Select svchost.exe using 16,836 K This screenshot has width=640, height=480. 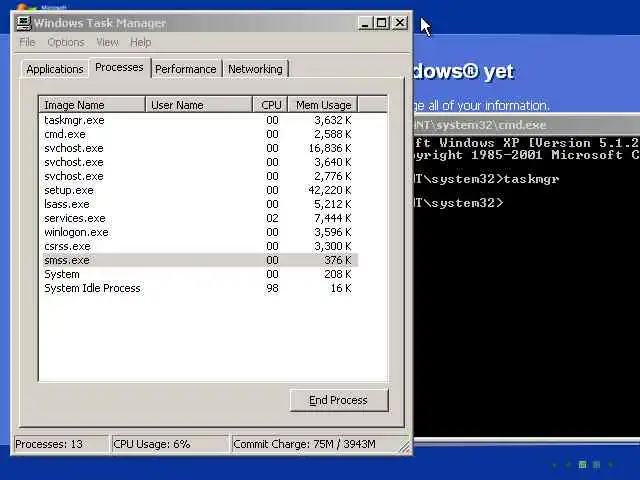(199, 148)
